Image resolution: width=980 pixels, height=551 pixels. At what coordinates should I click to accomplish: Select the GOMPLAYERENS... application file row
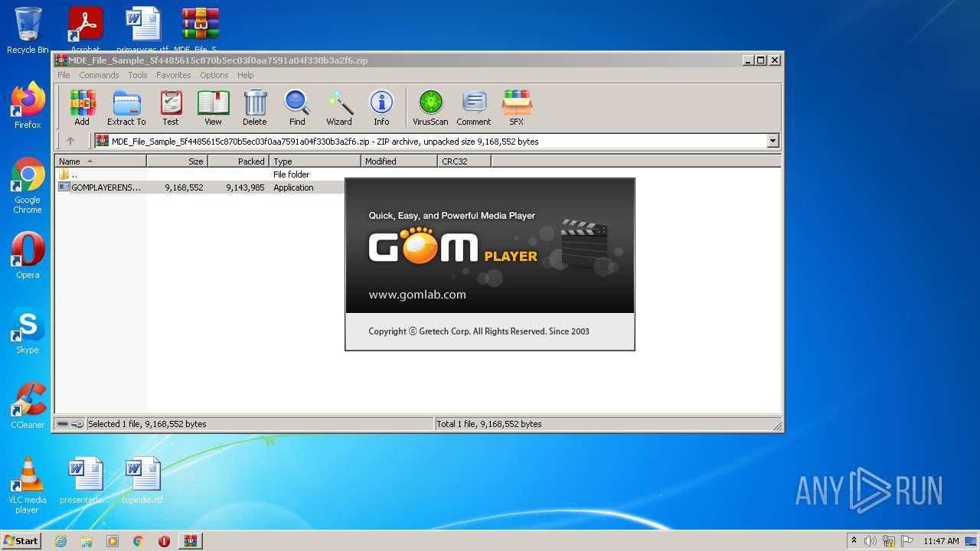(x=199, y=187)
